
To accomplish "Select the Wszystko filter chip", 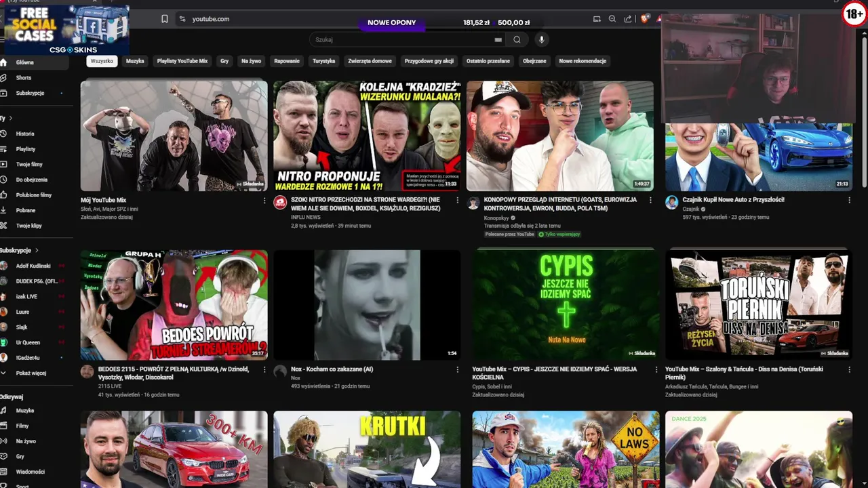I will [102, 61].
